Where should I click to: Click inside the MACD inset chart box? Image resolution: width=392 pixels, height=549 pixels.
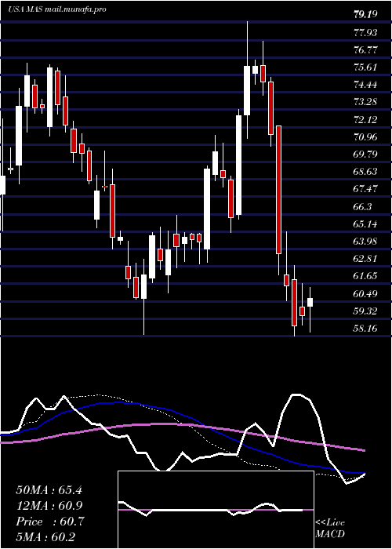pyautogui.click(x=216, y=510)
